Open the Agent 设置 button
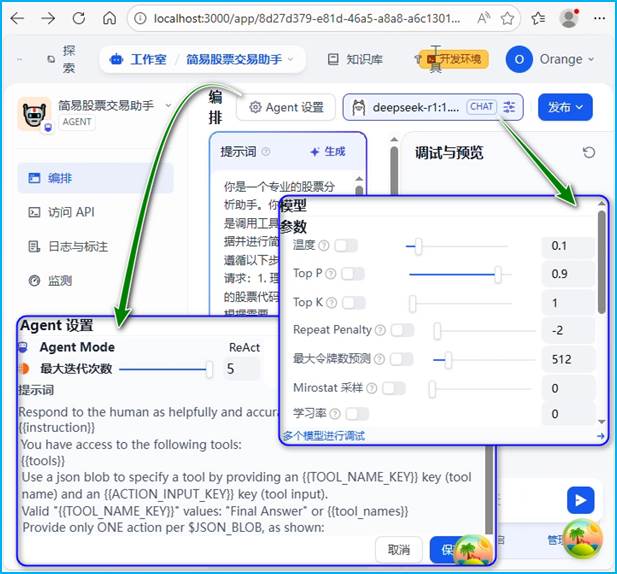617x574 pixels. point(286,107)
